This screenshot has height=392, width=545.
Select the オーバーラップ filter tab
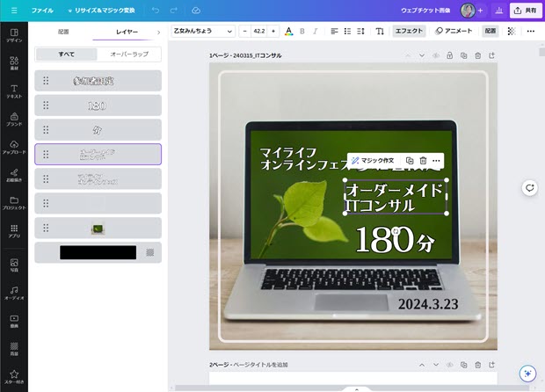coord(129,54)
